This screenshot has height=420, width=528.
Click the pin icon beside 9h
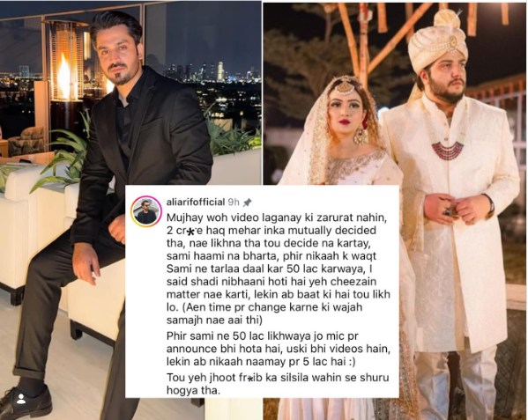[x=247, y=203]
